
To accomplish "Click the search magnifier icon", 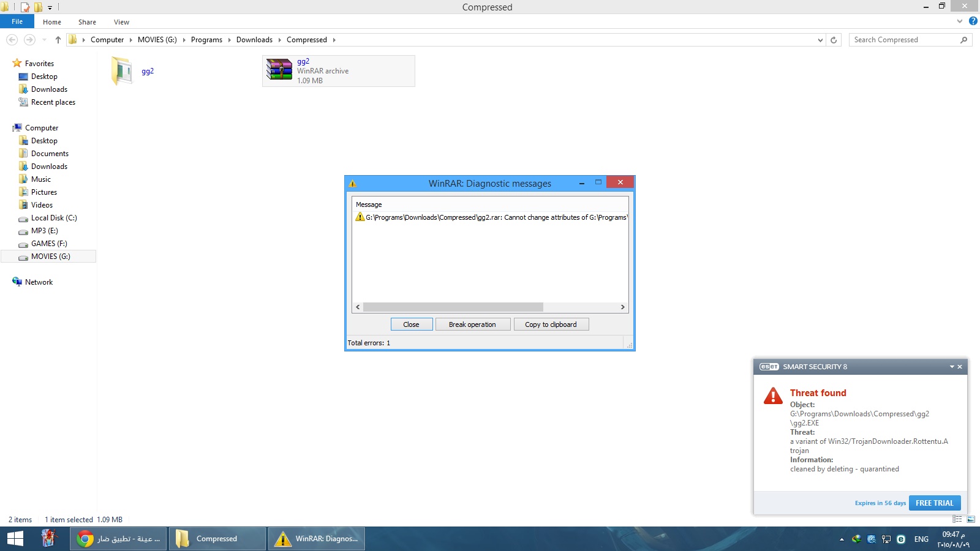I will click(x=963, y=40).
